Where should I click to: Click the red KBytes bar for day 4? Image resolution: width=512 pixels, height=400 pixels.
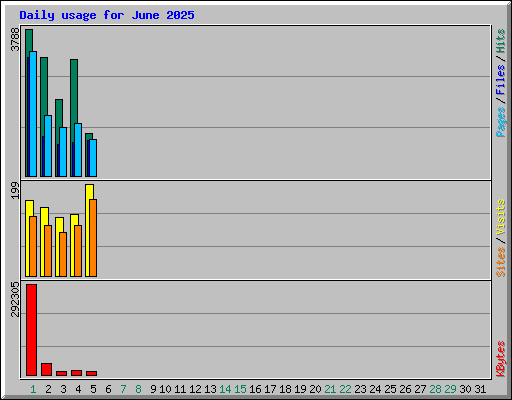76,373
